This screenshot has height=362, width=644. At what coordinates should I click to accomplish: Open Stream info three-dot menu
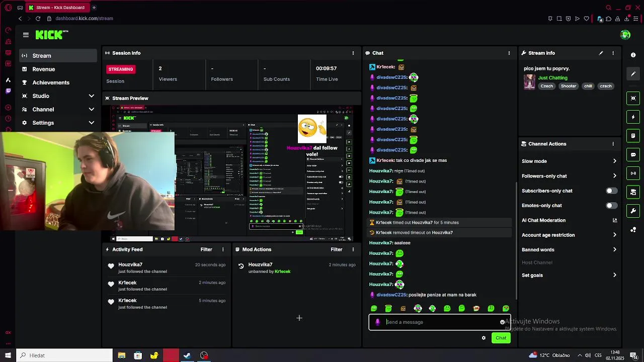coord(613,53)
